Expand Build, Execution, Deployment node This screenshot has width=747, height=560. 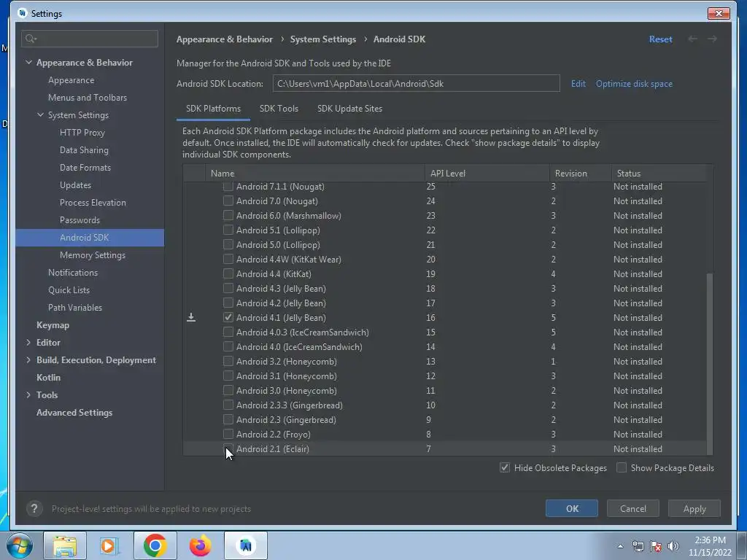pyautogui.click(x=28, y=360)
